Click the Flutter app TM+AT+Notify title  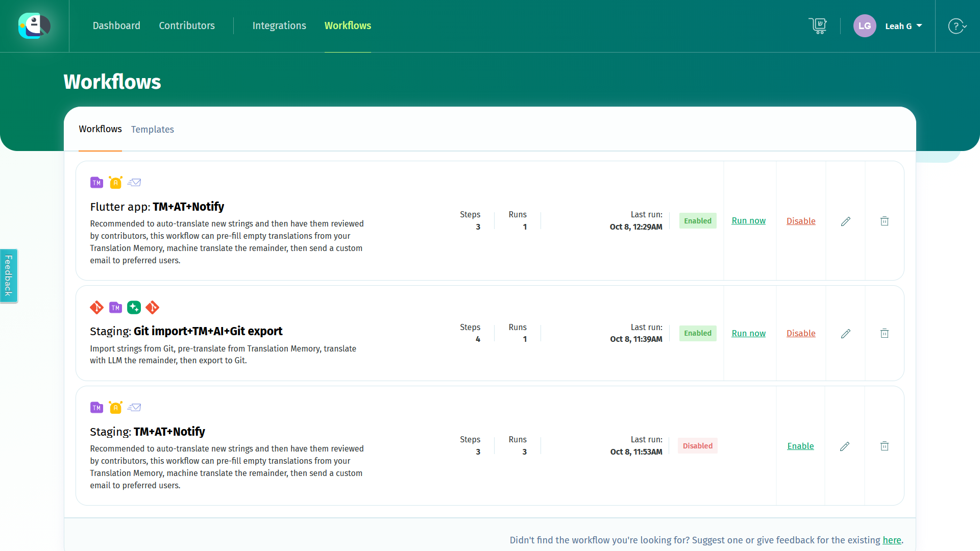[x=157, y=207]
